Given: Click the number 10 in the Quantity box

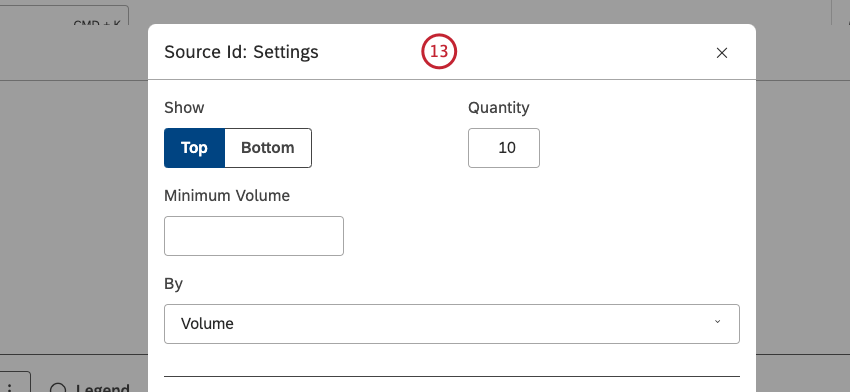Looking at the screenshot, I should tap(507, 148).
